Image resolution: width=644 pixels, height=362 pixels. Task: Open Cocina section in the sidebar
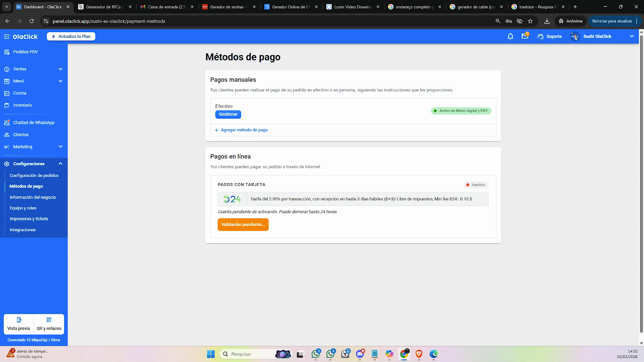pyautogui.click(x=20, y=93)
